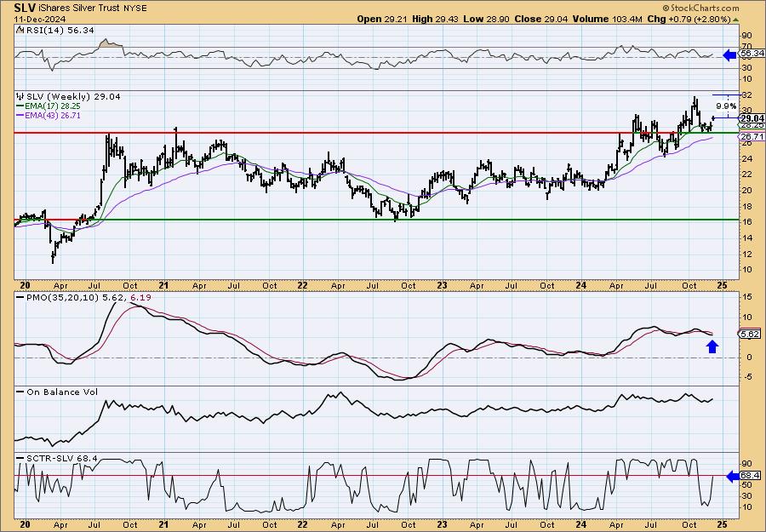
Task: Click the EMA(43) 26.71 legend label
Action: tap(53, 116)
